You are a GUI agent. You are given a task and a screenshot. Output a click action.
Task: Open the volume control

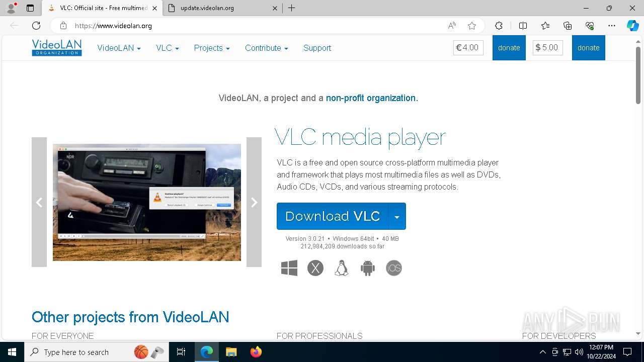579,352
